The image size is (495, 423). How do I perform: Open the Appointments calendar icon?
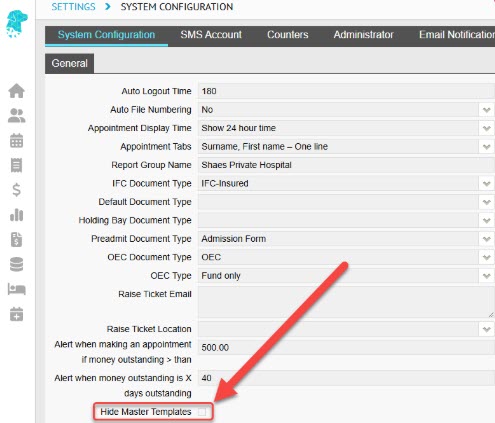coord(16,141)
